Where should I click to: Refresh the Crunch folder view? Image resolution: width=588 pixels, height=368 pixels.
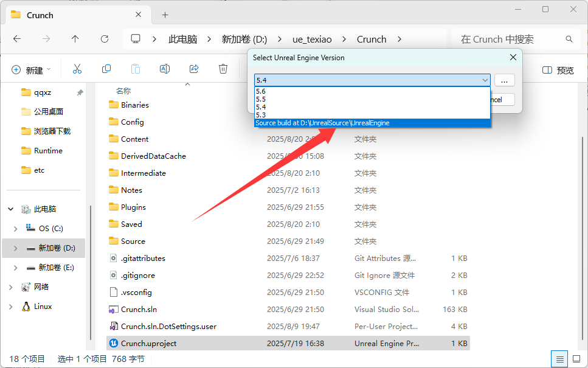[x=105, y=39]
